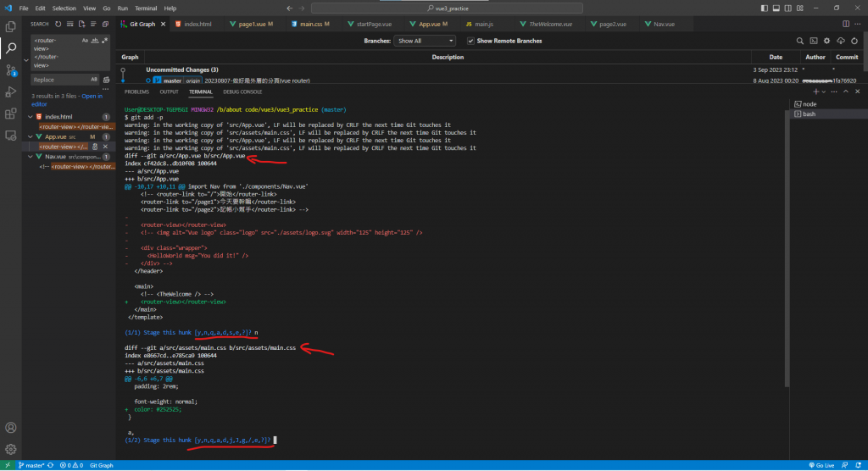Click the vue3_practice command center search
868x471 pixels.
point(448,8)
